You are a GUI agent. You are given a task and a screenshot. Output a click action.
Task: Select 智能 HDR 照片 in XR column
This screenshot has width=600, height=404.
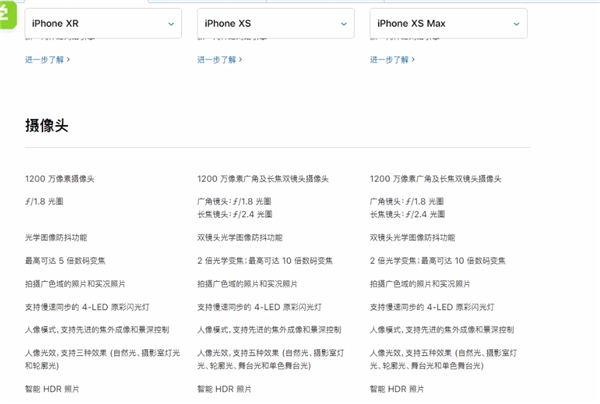point(52,389)
